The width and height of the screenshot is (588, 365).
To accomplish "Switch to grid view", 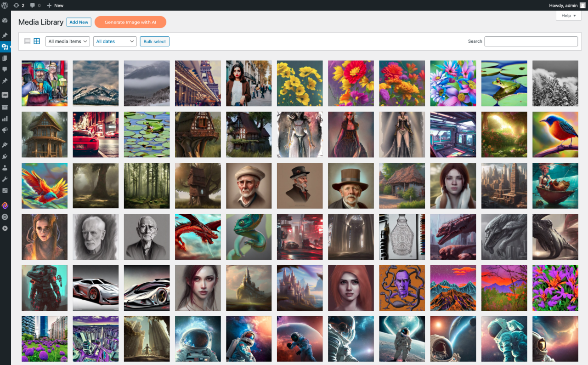I will point(37,41).
